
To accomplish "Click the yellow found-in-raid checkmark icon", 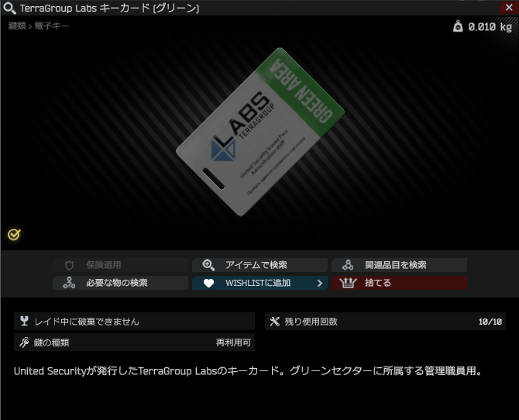I will 14,235.
